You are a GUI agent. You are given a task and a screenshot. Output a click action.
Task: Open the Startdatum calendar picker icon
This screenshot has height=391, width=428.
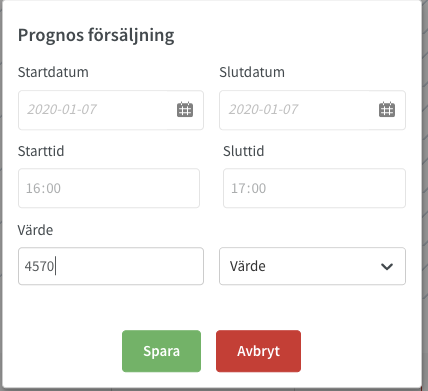[185, 109]
